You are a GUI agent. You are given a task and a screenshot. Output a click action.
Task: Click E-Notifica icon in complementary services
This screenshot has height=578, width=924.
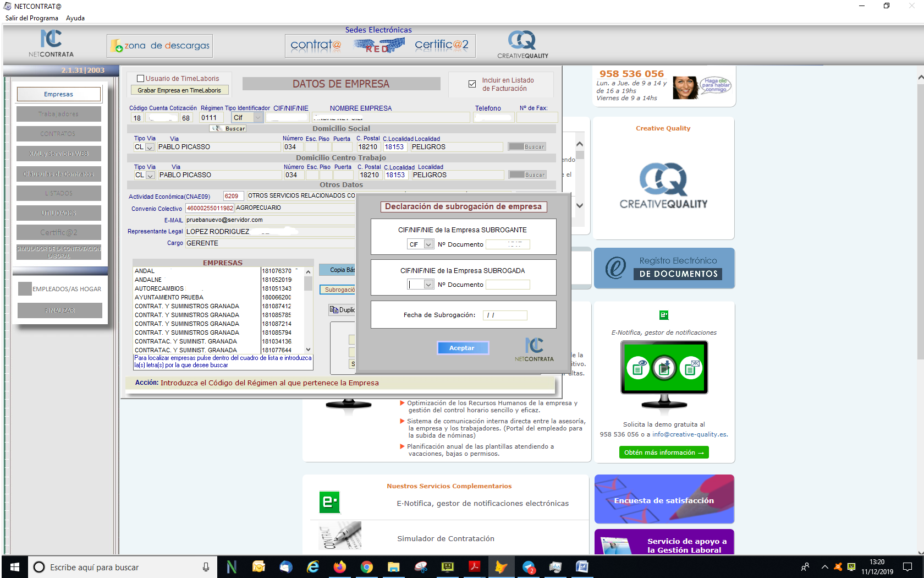coord(330,502)
